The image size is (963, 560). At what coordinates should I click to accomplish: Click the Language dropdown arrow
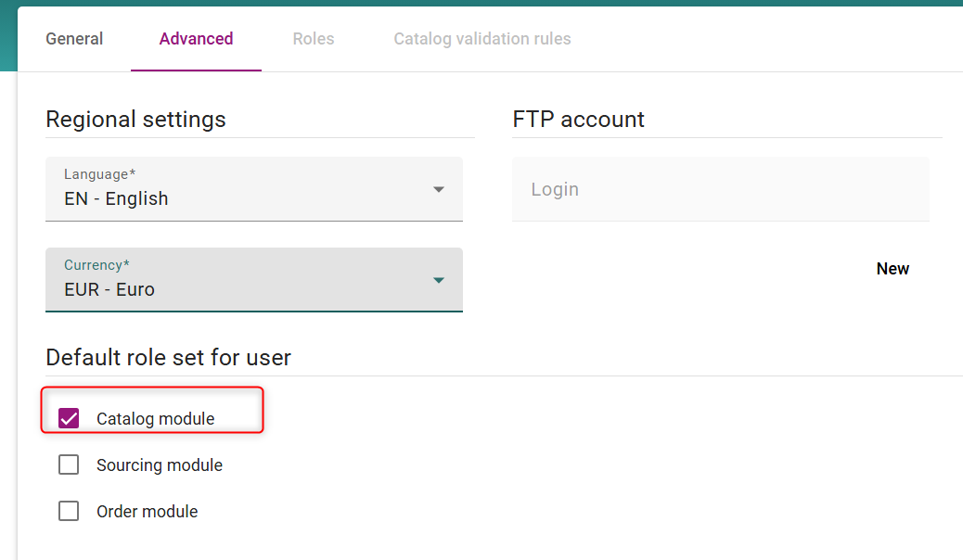(439, 190)
